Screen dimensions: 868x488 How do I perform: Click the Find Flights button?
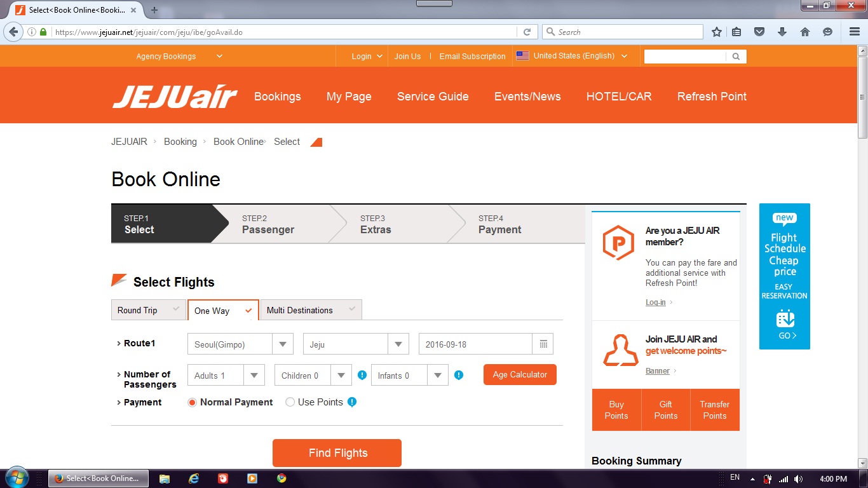coord(337,453)
